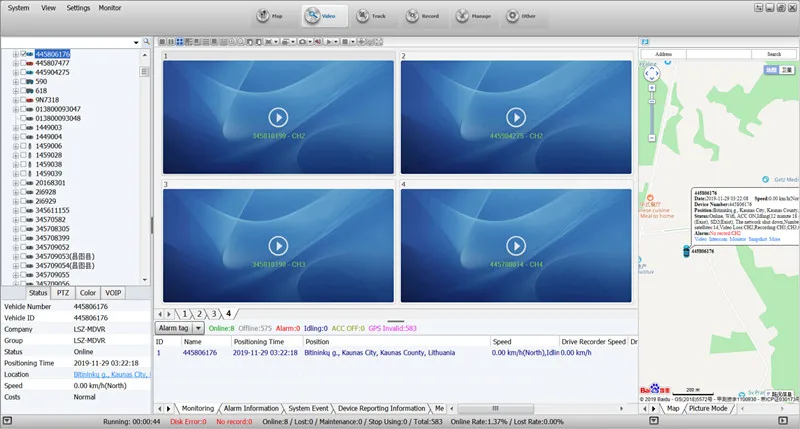Expand the 345708305 tree node
Image resolution: width=800 pixels, height=429 pixels.
click(15, 229)
